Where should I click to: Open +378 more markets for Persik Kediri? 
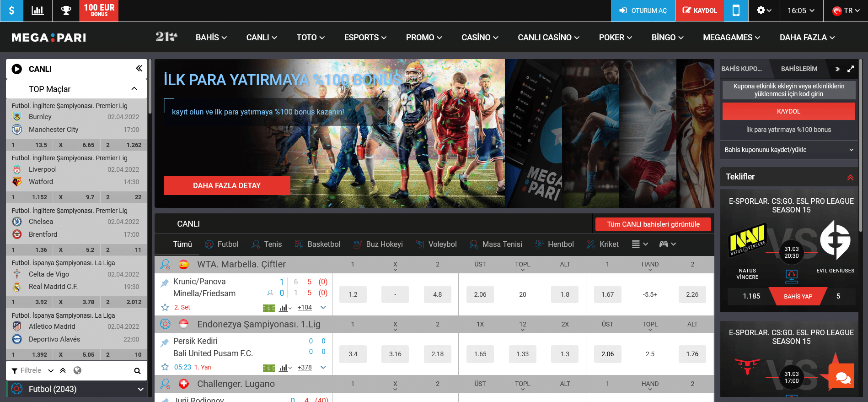tap(305, 367)
